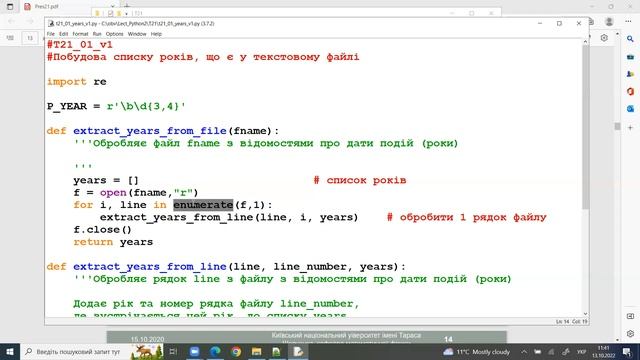The width and height of the screenshot is (640, 360).
Task: Open Task View on the taskbar
Action: click(173, 351)
